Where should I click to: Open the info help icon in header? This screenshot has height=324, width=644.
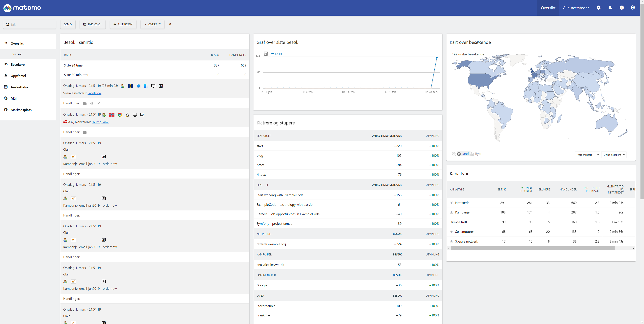[x=621, y=8]
